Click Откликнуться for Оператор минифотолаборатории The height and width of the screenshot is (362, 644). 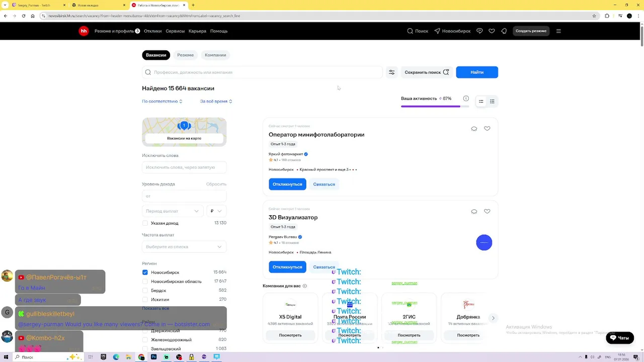coord(287,185)
